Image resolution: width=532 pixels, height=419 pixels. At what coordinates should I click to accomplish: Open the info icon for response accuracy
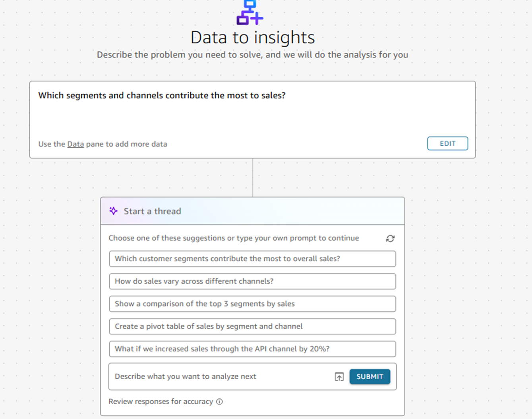click(219, 402)
